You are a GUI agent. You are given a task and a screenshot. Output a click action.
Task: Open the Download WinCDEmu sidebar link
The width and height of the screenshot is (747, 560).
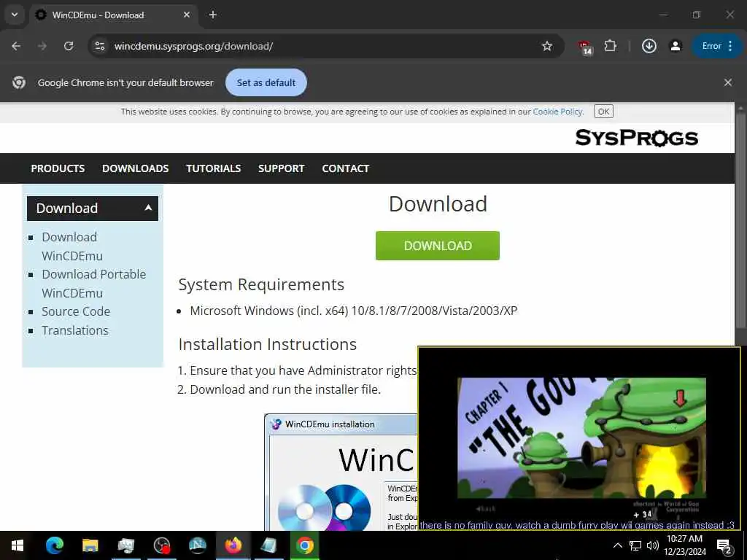72,246
